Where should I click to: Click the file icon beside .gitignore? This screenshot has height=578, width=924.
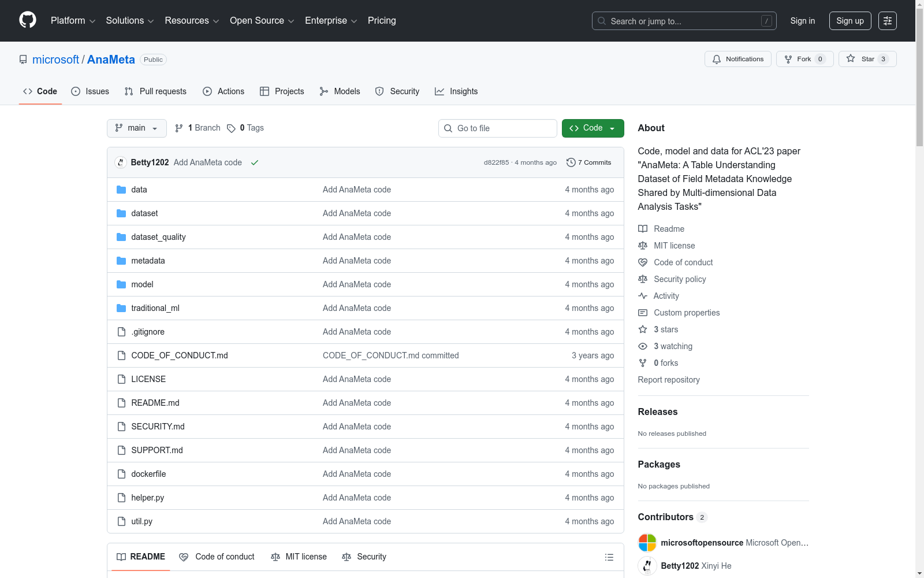click(x=121, y=332)
